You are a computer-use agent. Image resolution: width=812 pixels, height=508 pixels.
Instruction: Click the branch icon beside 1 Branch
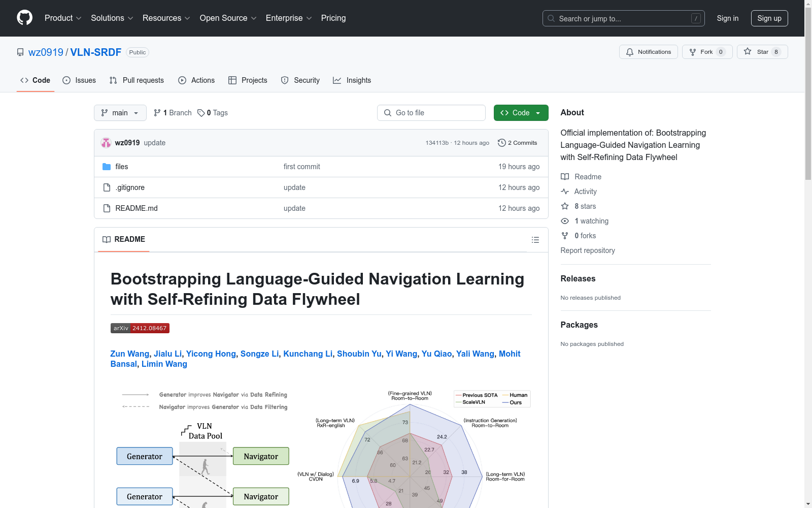(x=157, y=113)
